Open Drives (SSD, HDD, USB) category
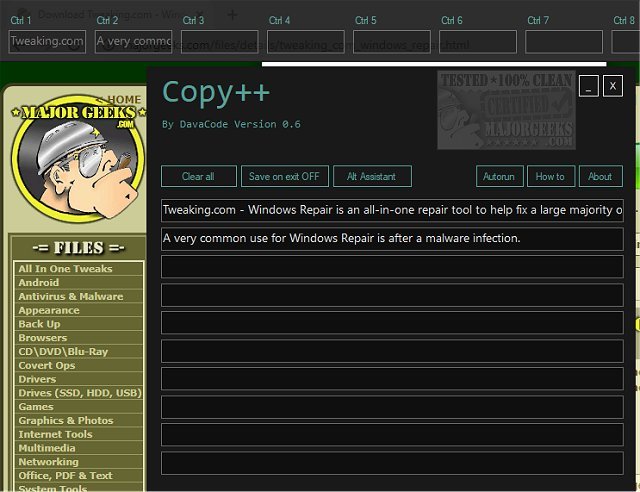640x492 pixels. (78, 393)
